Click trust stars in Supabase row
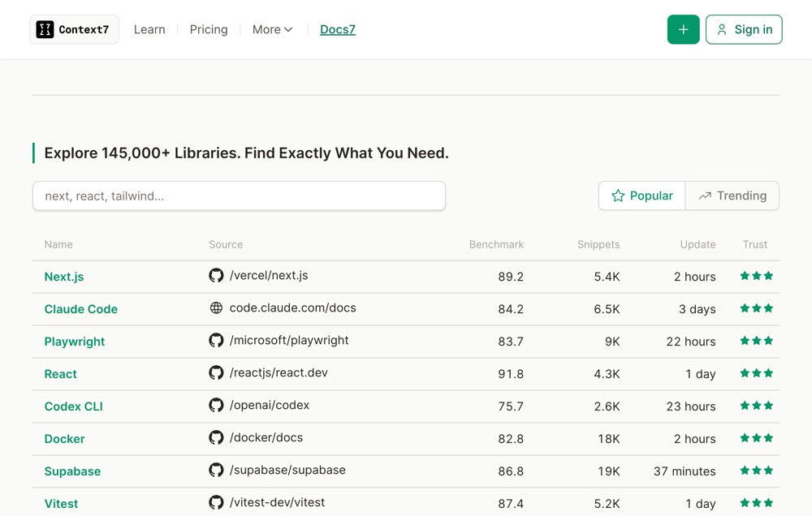 point(757,471)
